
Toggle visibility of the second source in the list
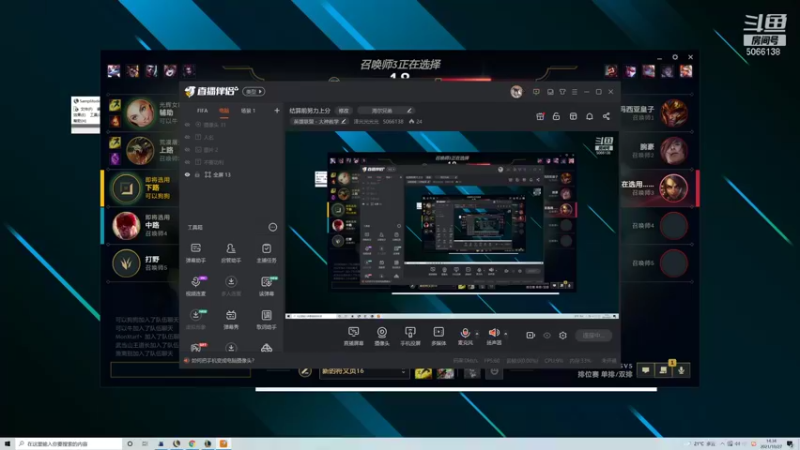[187, 137]
